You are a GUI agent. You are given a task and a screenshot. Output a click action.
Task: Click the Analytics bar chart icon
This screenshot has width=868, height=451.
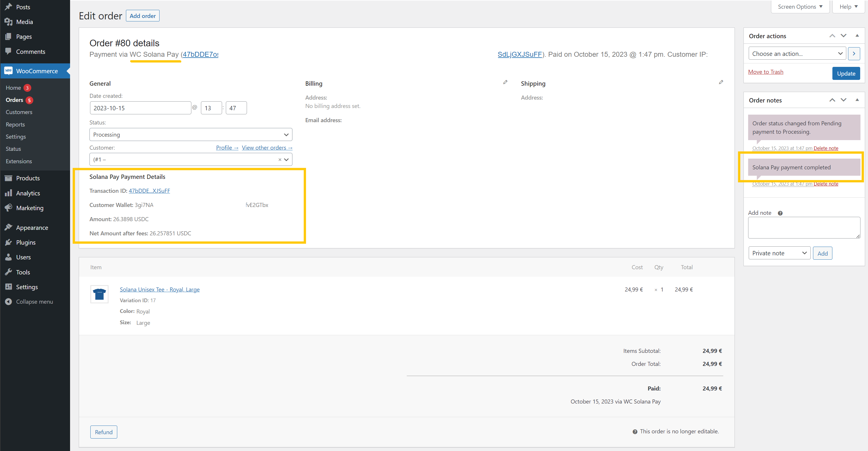point(8,193)
